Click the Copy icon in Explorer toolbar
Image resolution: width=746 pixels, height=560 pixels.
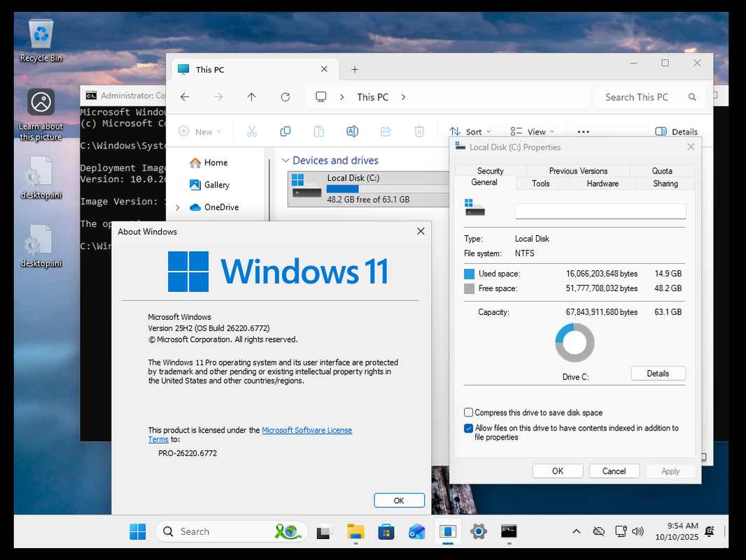[x=286, y=132]
